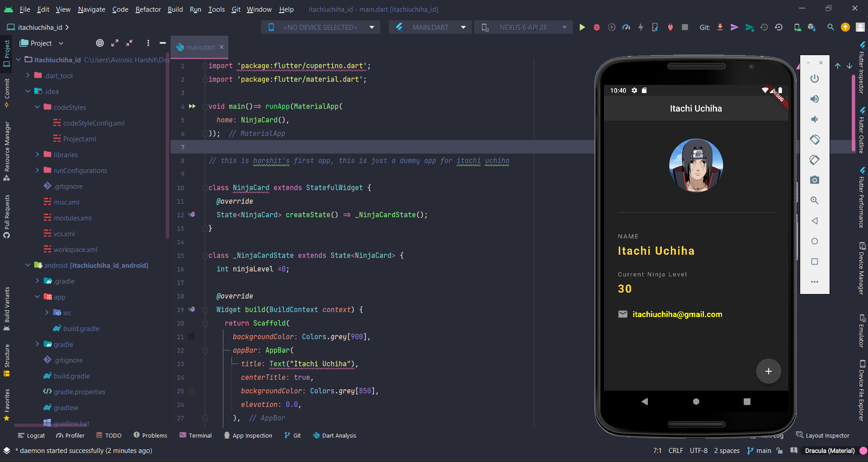Click the main Git branch in status bar

[759, 451]
